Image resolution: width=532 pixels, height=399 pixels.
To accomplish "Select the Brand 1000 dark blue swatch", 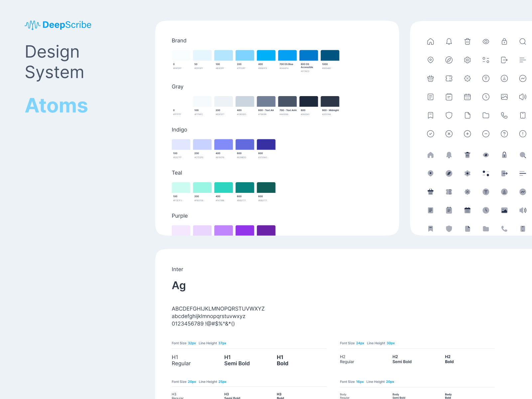I will click(330, 56).
